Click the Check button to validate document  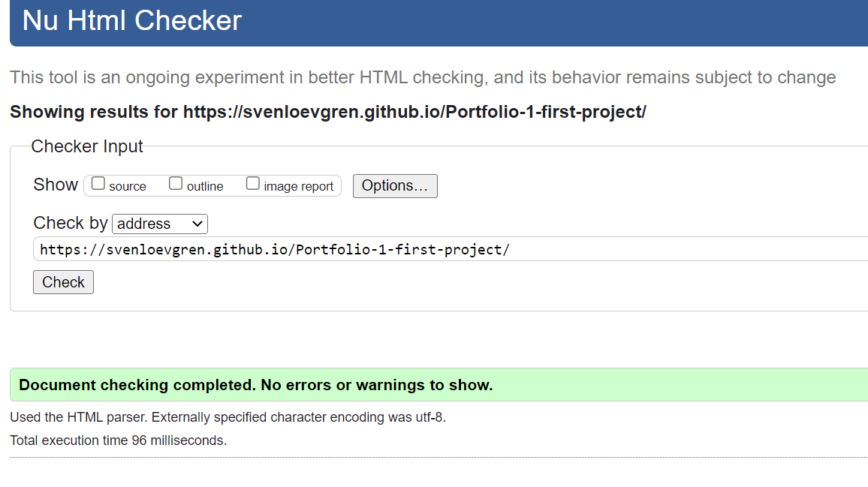point(63,281)
